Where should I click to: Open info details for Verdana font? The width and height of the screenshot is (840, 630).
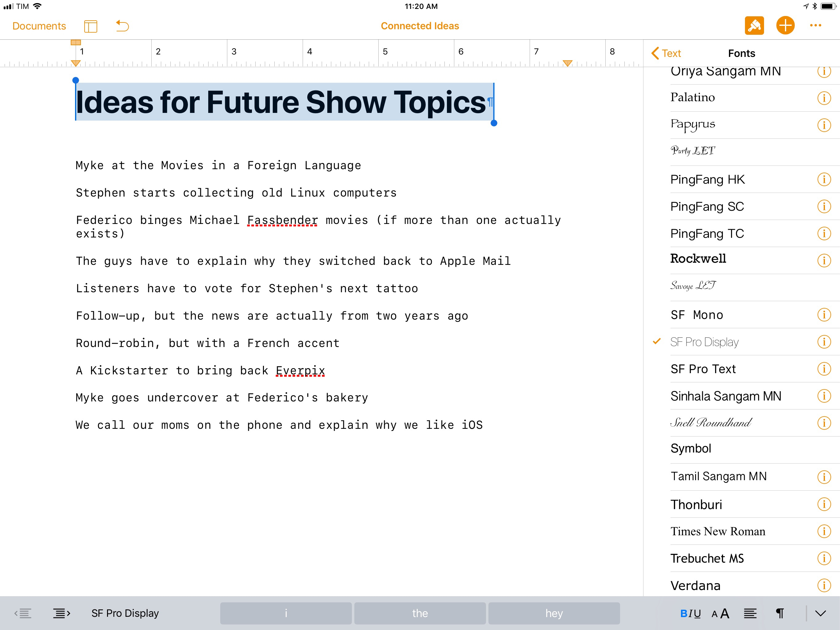click(824, 586)
